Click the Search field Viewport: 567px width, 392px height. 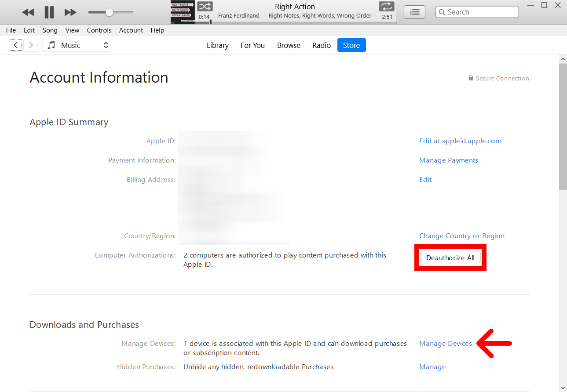click(x=477, y=12)
